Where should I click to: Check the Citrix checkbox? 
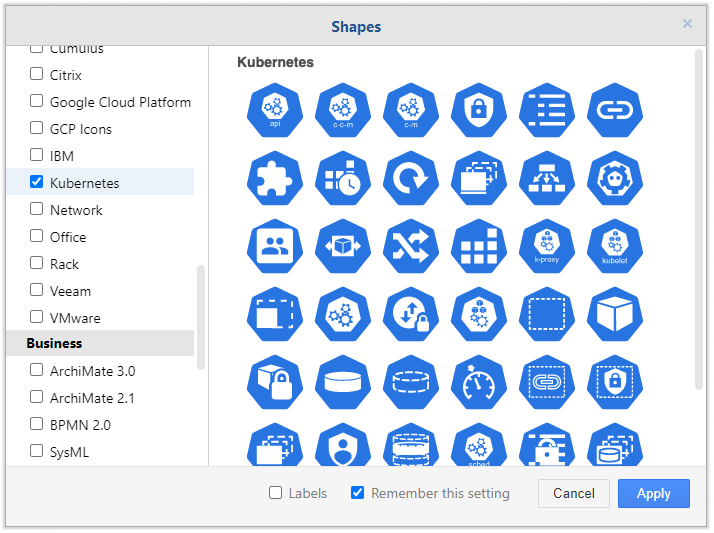pos(36,74)
